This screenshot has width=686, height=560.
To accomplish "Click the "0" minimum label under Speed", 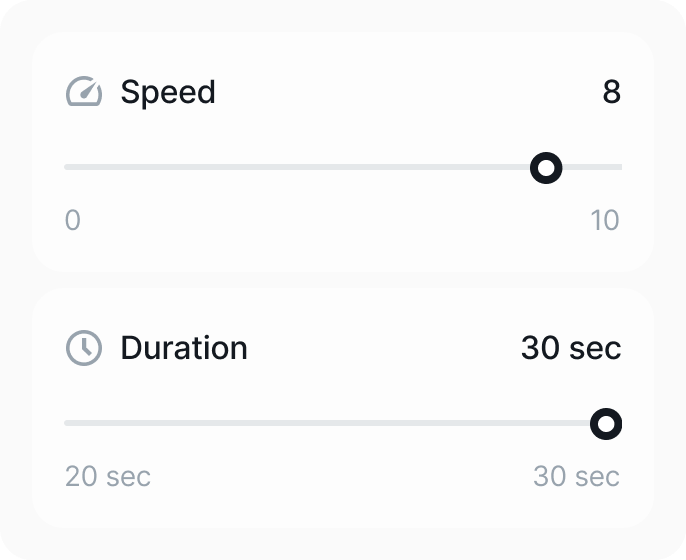I will pyautogui.click(x=72, y=220).
